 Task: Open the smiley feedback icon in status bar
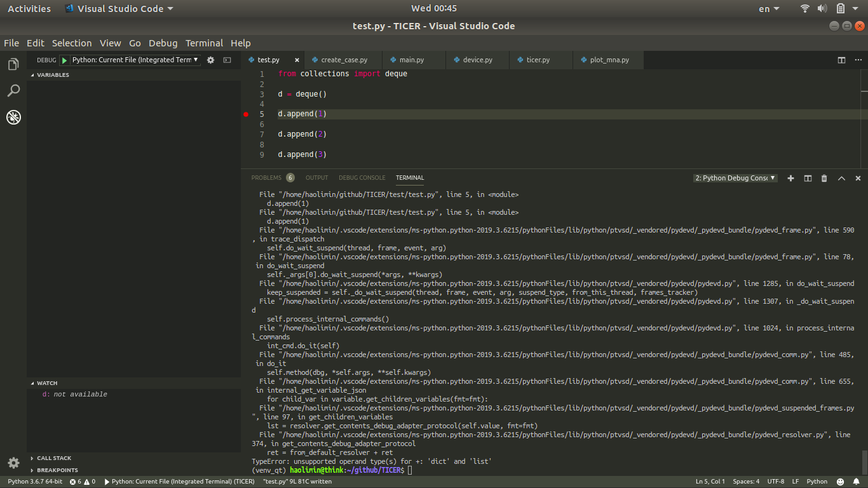click(x=839, y=481)
